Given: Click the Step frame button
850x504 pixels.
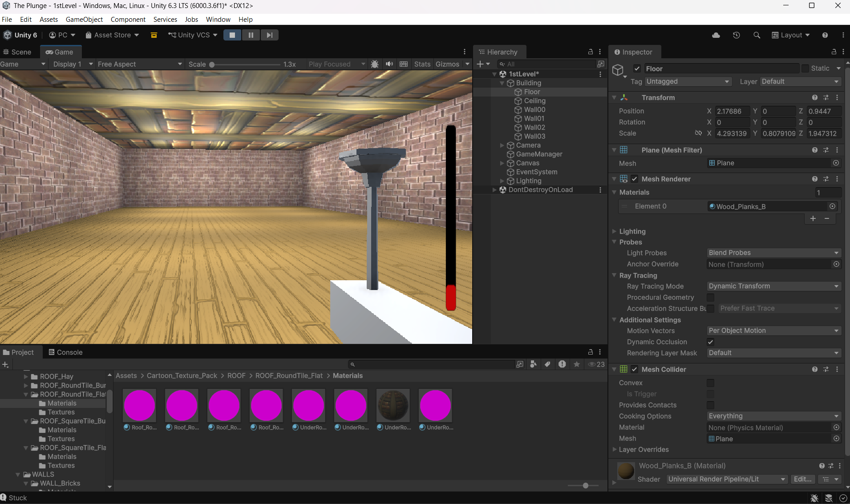Looking at the screenshot, I should tap(270, 35).
